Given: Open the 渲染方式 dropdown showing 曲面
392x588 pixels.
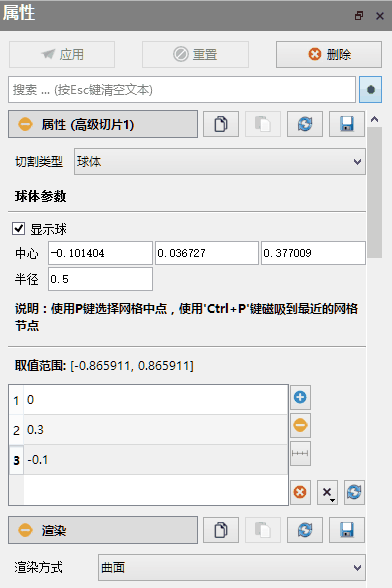Looking at the screenshot, I should (232, 568).
